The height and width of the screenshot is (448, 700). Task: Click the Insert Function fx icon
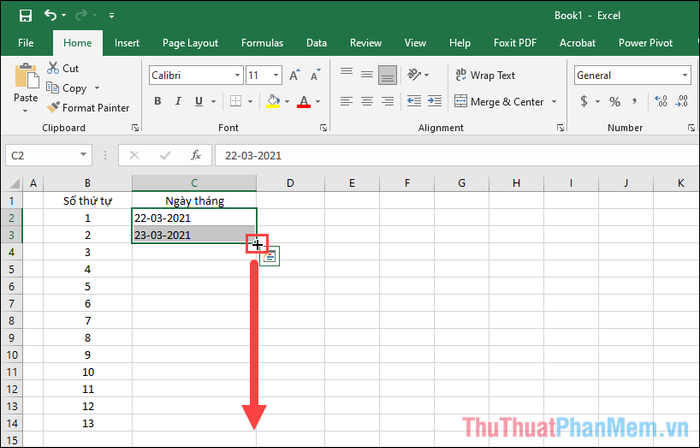(196, 156)
